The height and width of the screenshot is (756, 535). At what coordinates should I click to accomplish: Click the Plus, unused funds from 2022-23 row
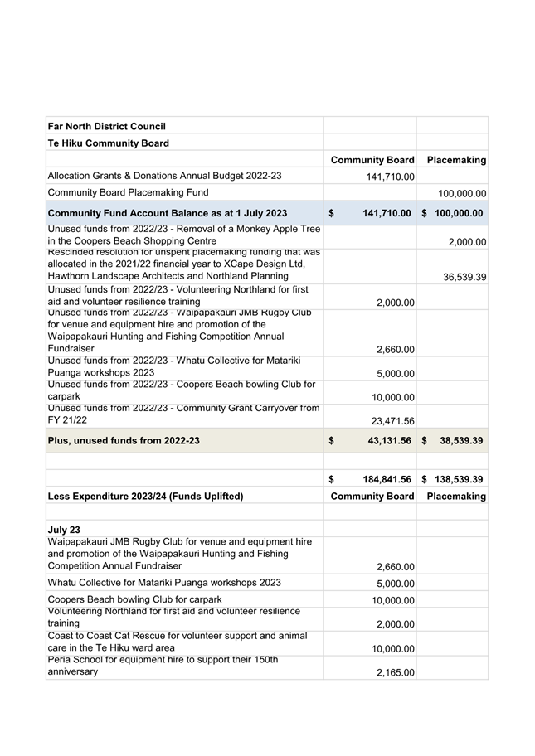[267, 440]
